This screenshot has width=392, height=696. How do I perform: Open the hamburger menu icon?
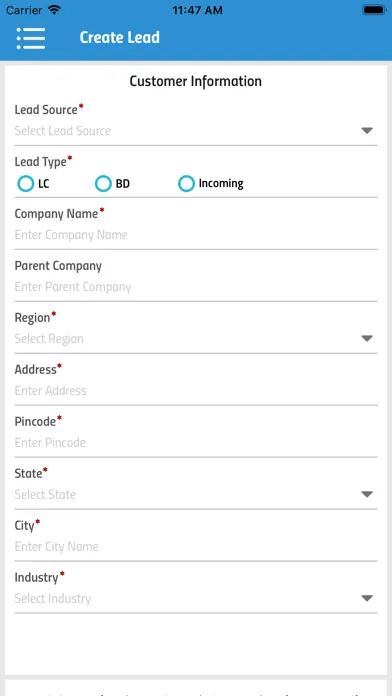click(31, 38)
